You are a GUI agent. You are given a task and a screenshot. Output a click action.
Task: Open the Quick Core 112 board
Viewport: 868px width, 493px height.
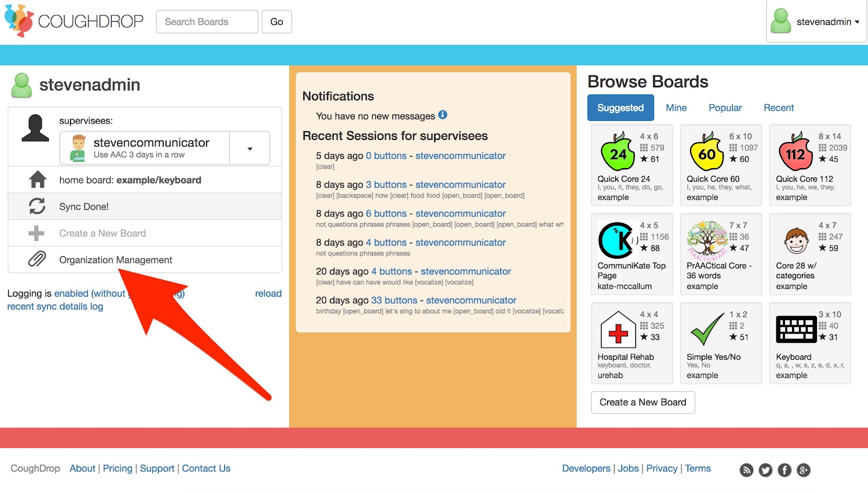coord(810,165)
